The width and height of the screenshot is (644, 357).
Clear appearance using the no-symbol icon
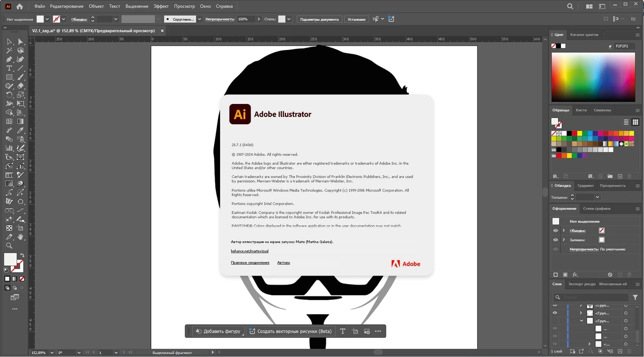(610, 274)
